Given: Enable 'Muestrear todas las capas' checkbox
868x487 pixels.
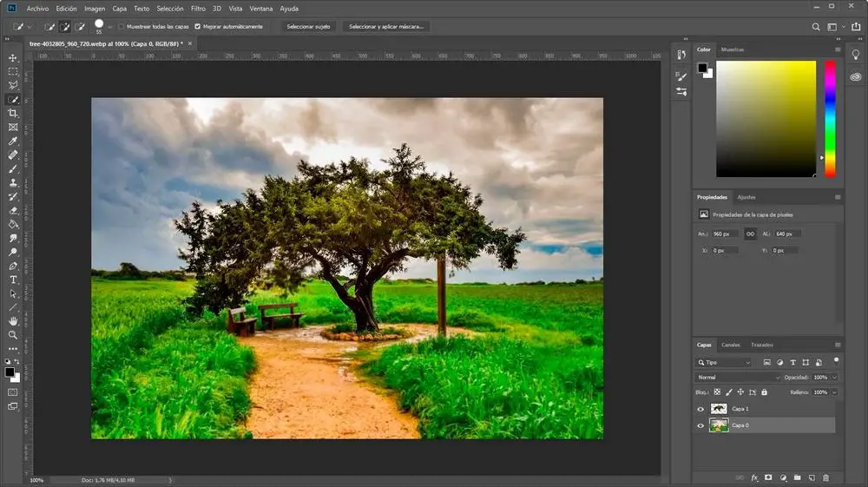Looking at the screenshot, I should click(121, 27).
